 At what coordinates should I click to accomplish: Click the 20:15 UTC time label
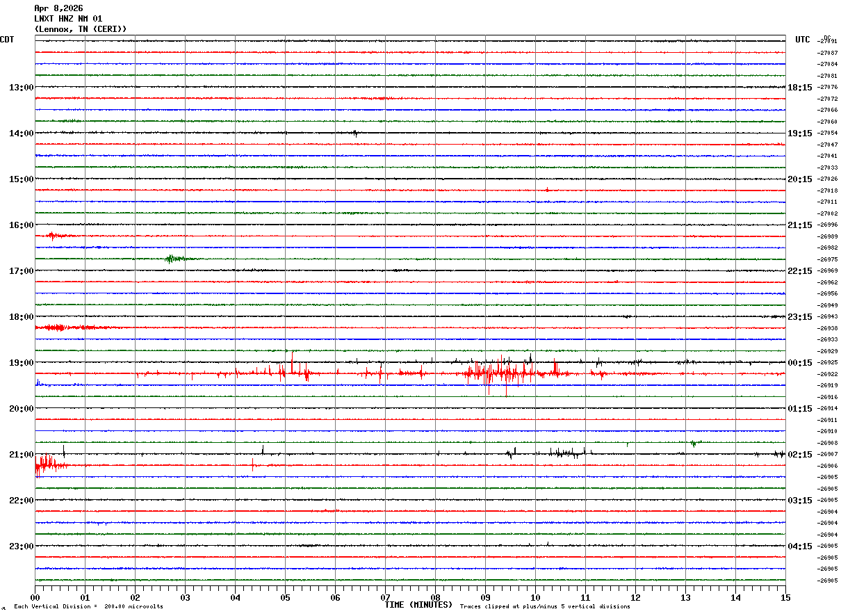click(800, 179)
